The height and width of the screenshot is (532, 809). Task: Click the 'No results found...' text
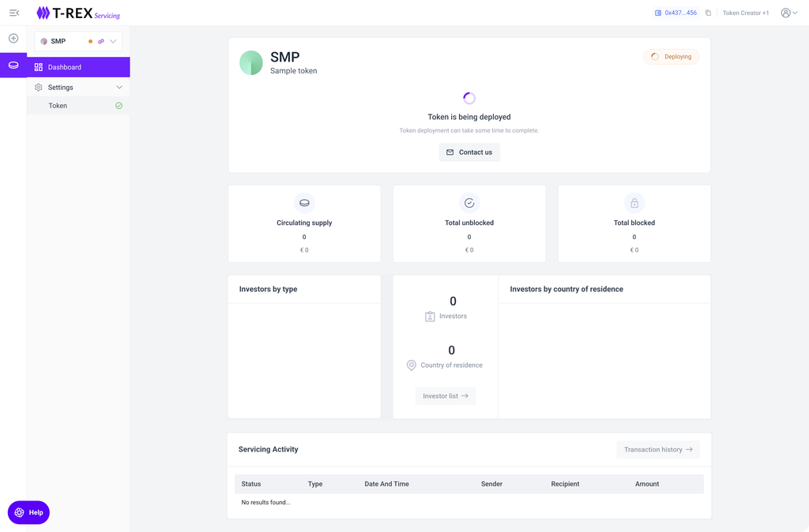tap(265, 502)
